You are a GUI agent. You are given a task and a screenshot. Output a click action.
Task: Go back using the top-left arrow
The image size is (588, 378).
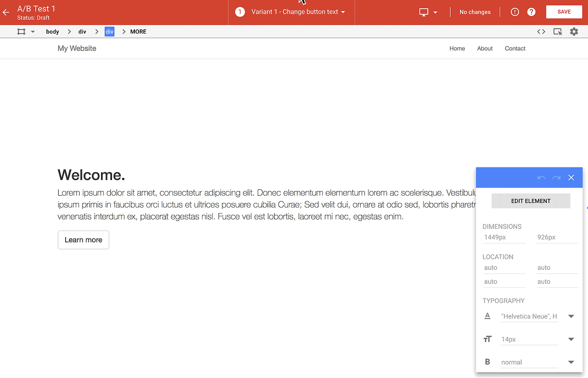click(6, 12)
